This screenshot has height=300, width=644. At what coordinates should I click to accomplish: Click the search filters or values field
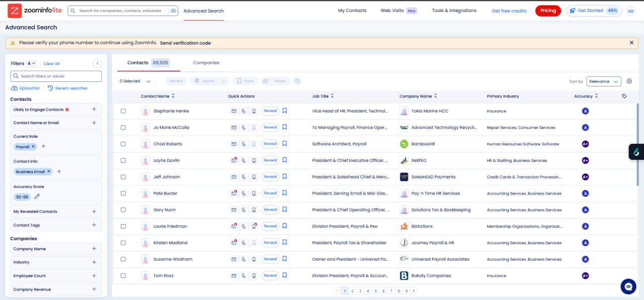point(56,76)
